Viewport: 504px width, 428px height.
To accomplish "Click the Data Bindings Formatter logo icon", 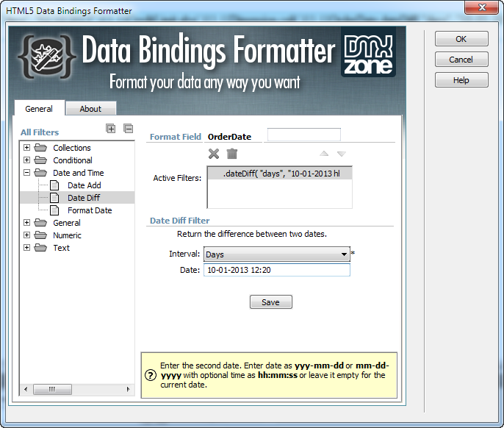I will click(x=47, y=57).
